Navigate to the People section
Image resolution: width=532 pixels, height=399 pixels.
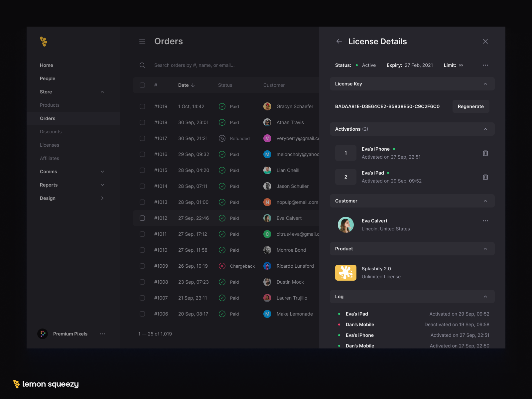click(47, 78)
